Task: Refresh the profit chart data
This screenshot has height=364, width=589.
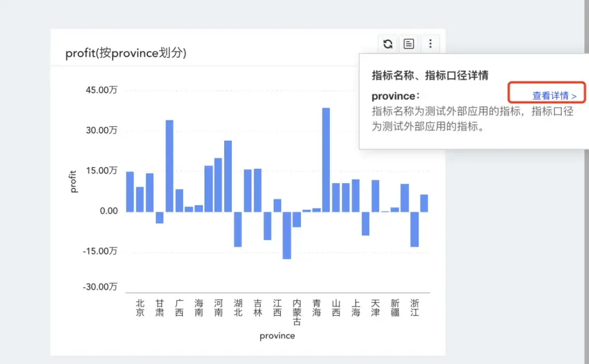Action: click(387, 44)
